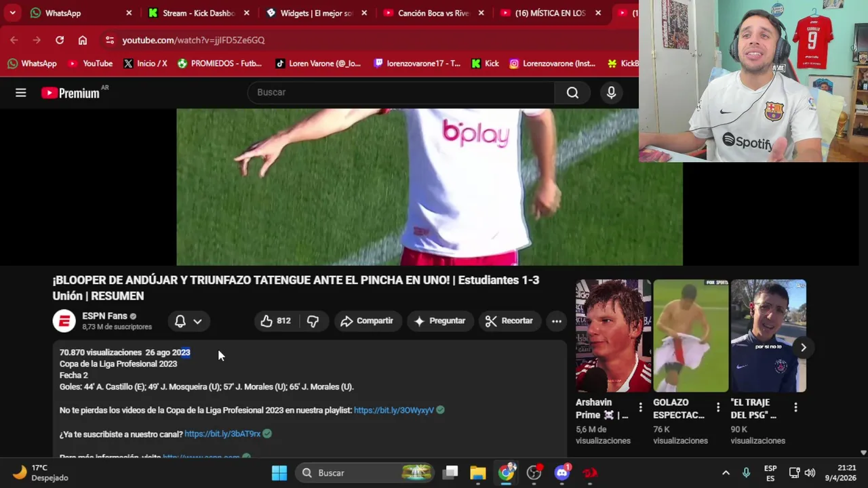Image resolution: width=868 pixels, height=488 pixels.
Task: Open the Loren Varone TikTok bookmark
Action: (318, 64)
